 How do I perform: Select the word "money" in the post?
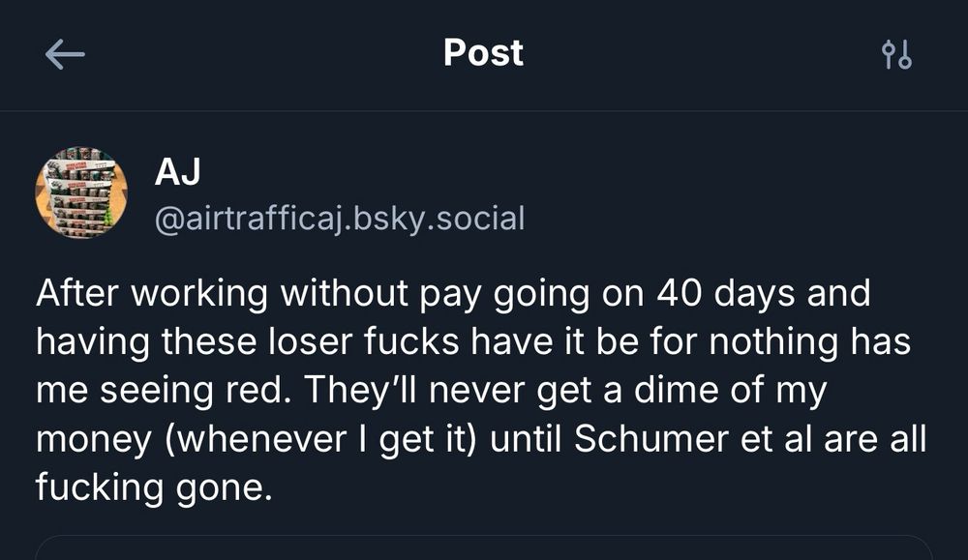click(x=93, y=439)
